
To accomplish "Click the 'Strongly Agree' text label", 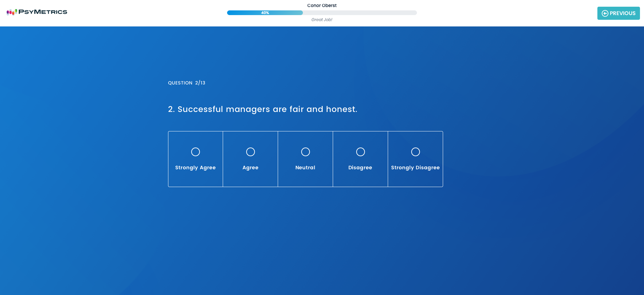I will pyautogui.click(x=195, y=168).
